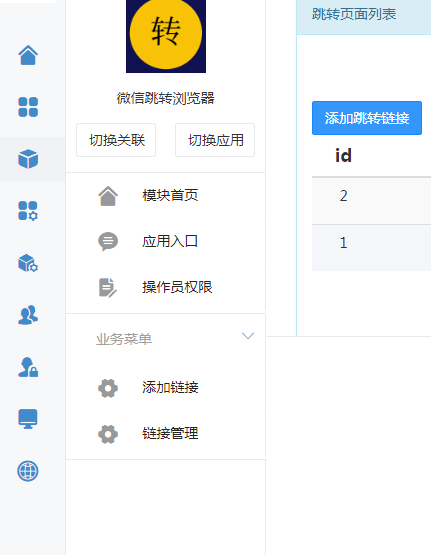Click the user with lock icon
431x555 pixels.
point(28,367)
